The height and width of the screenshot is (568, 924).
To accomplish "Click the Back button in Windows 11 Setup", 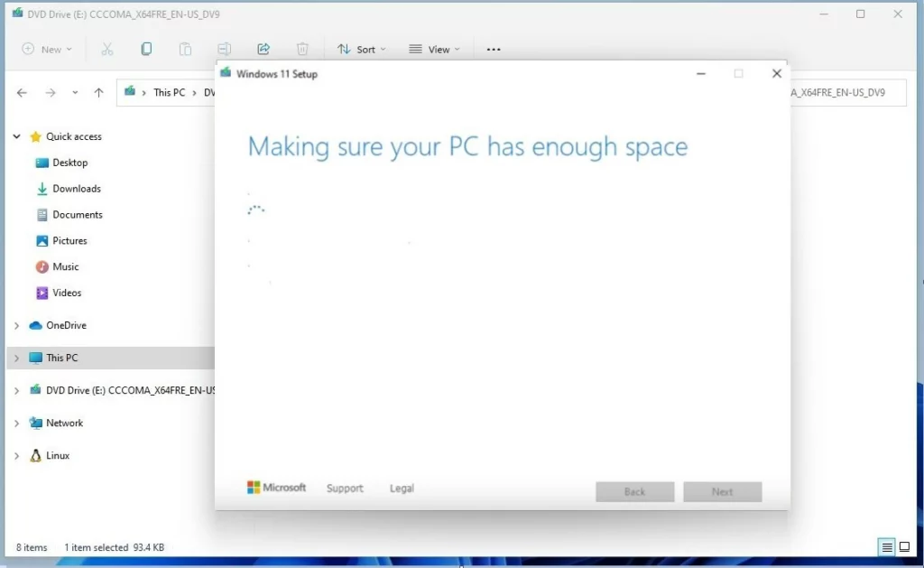I will tap(634, 492).
